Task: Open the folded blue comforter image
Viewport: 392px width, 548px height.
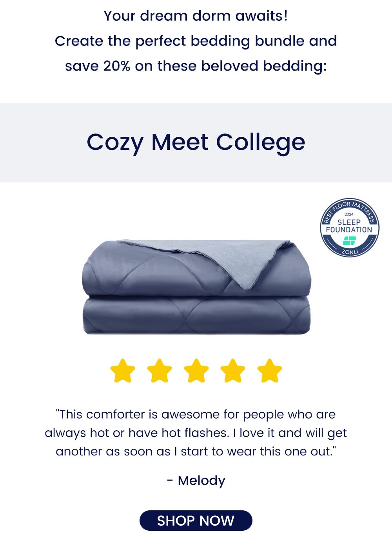Action: 197,287
